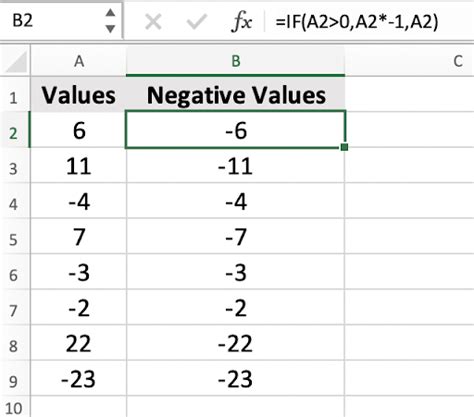Viewport: 474px width, 417px height.
Task: Select row 9 header
Action: 15,378
